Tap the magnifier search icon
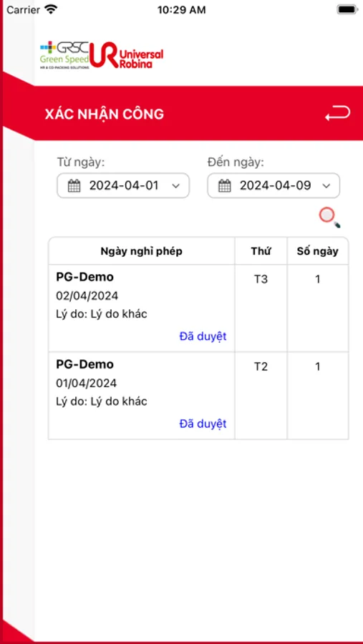 click(x=329, y=218)
